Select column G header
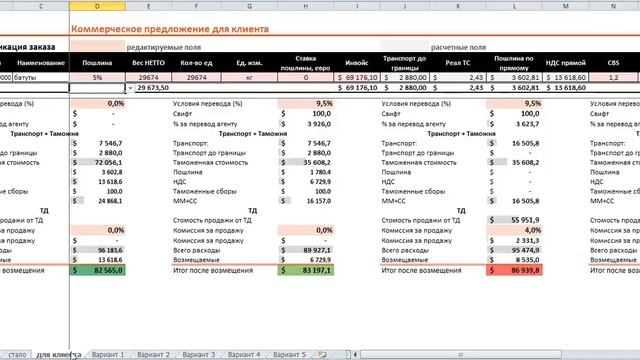 (249, 6)
